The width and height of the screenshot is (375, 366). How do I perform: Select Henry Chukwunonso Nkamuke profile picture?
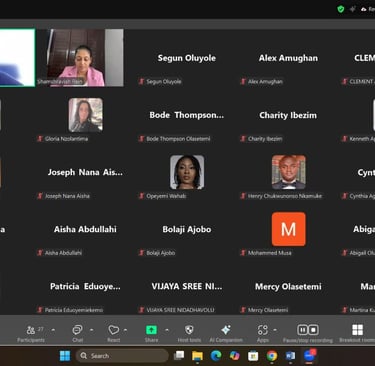(x=289, y=172)
